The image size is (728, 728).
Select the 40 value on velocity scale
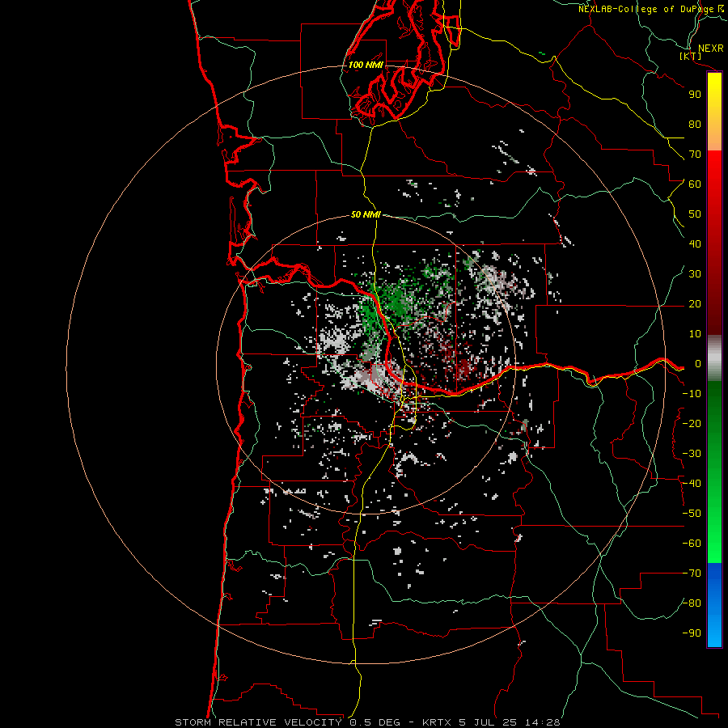point(695,243)
